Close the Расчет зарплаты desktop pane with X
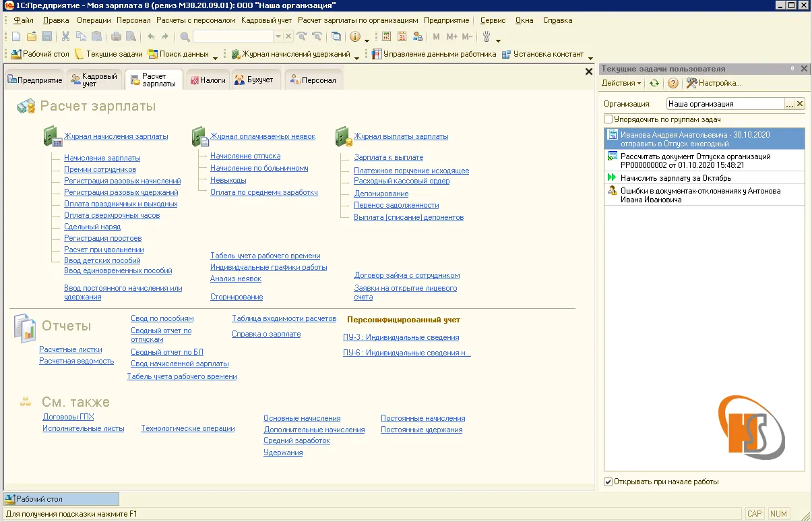 pyautogui.click(x=589, y=71)
